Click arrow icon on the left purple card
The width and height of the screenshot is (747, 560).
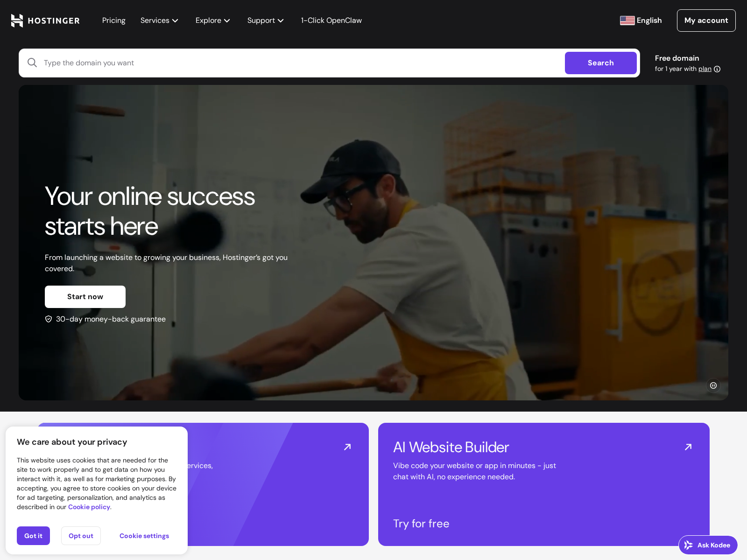point(347,447)
